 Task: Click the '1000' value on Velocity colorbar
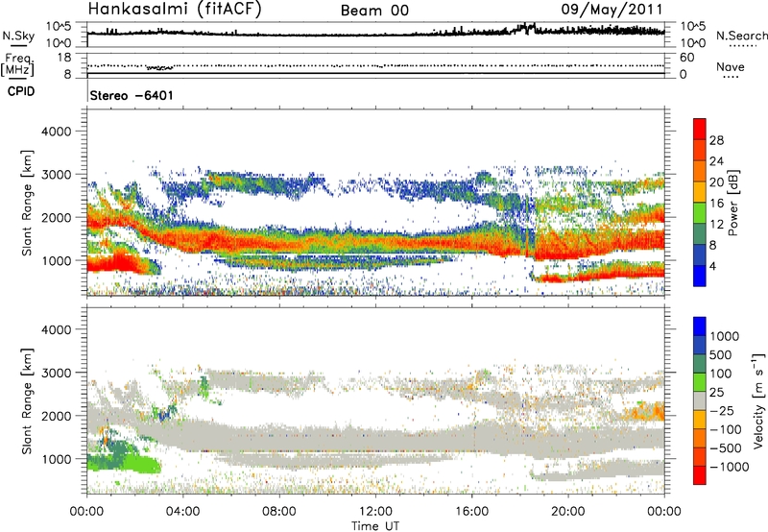pos(725,336)
